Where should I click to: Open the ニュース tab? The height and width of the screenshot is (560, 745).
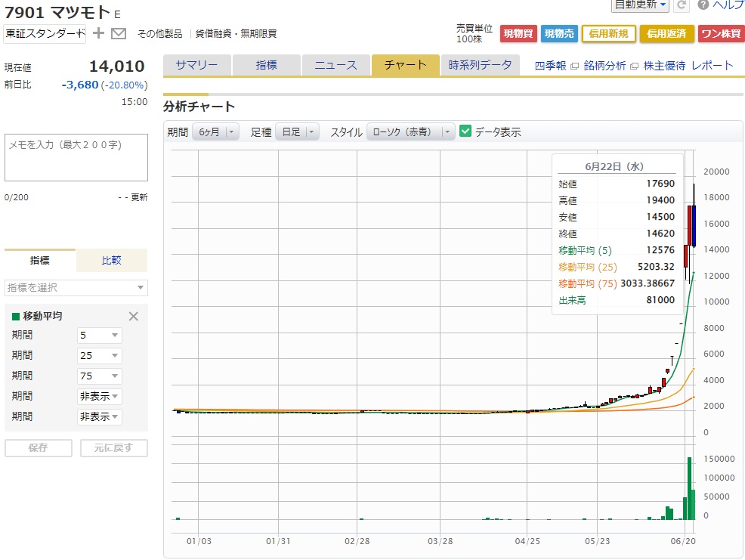[335, 65]
